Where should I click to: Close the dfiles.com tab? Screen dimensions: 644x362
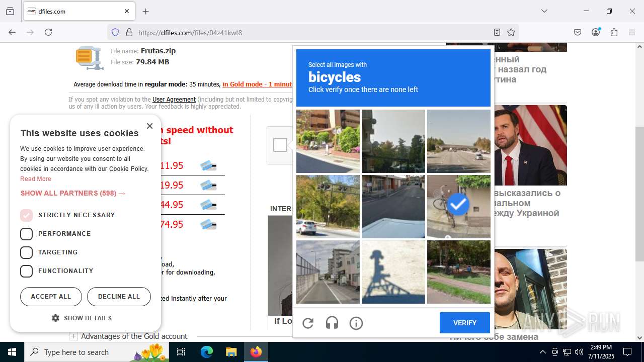[127, 11]
